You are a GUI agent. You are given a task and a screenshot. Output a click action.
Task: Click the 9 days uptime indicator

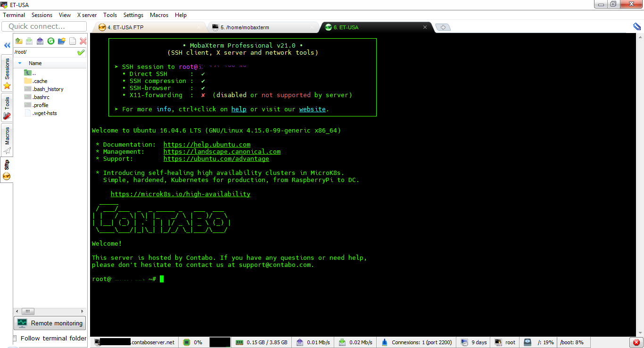(474, 342)
